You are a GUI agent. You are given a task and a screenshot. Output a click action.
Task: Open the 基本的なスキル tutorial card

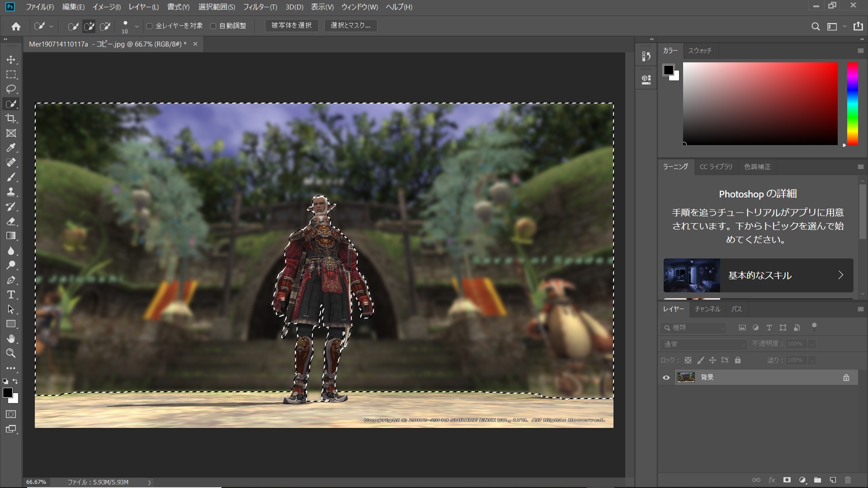pos(758,275)
